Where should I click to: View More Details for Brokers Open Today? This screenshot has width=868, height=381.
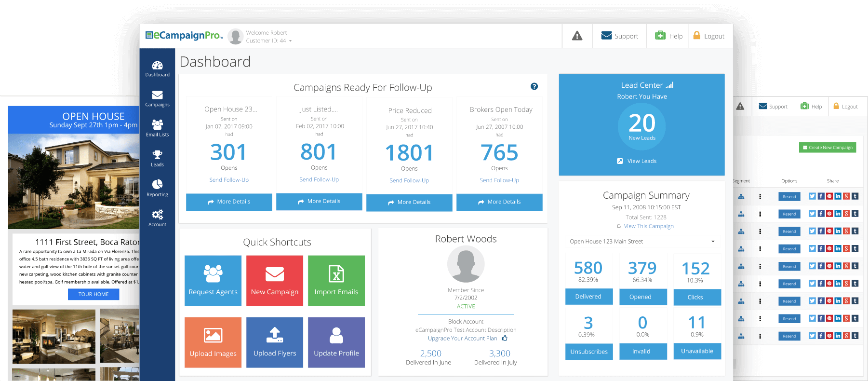tap(499, 202)
